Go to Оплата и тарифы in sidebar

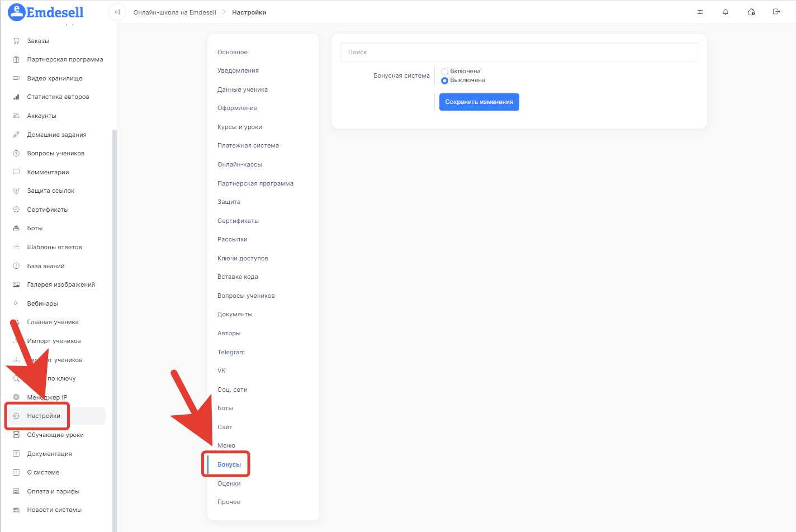53,491
